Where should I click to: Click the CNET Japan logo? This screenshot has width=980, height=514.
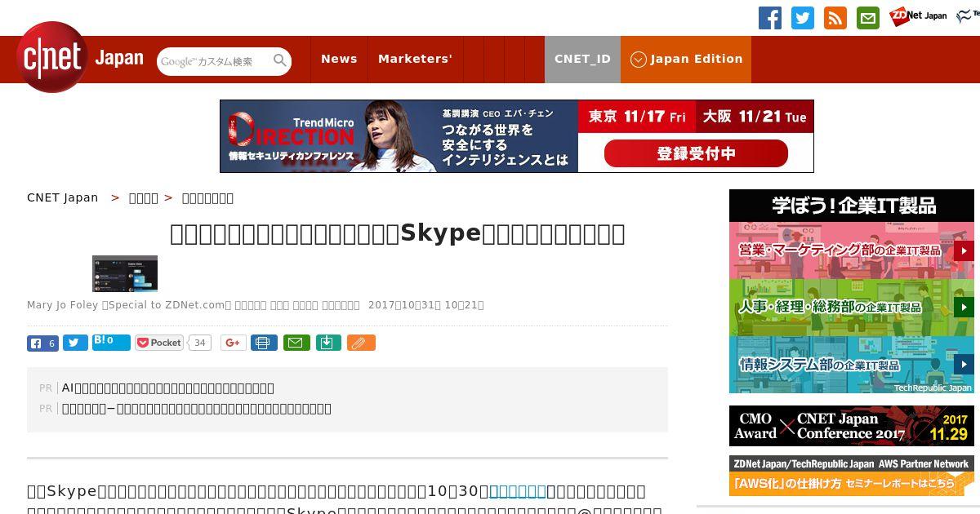pos(80,58)
